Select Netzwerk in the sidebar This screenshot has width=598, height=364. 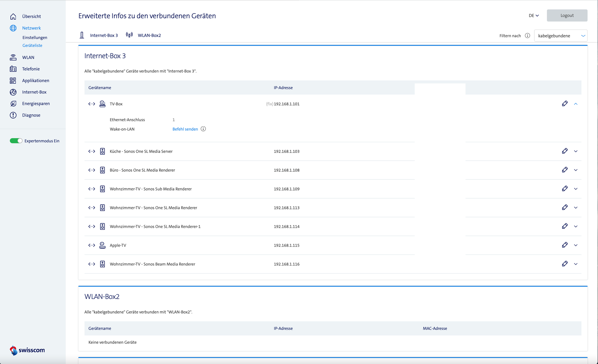(31, 28)
